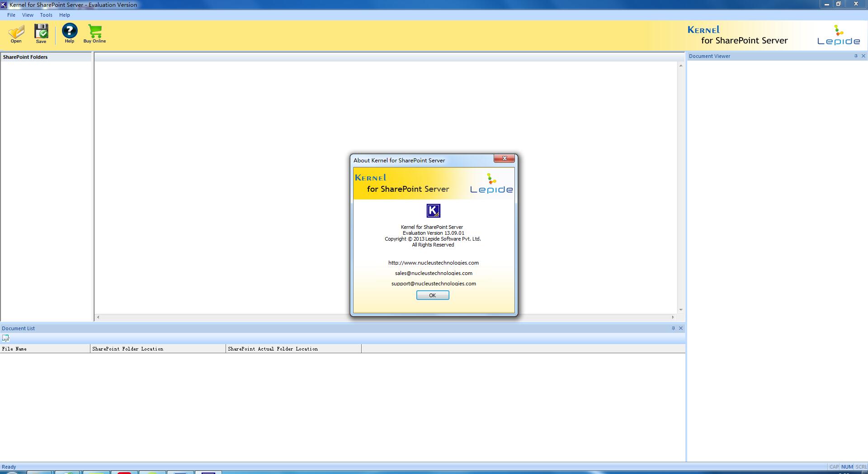The height and width of the screenshot is (474, 868).
Task: Click the Evaluation Version 13.09.01 text
Action: [x=433, y=233]
